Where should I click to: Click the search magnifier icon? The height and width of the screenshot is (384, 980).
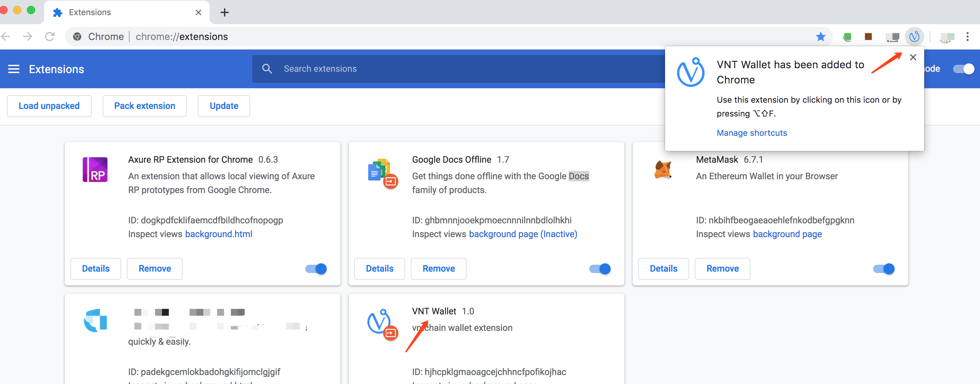pos(267,69)
